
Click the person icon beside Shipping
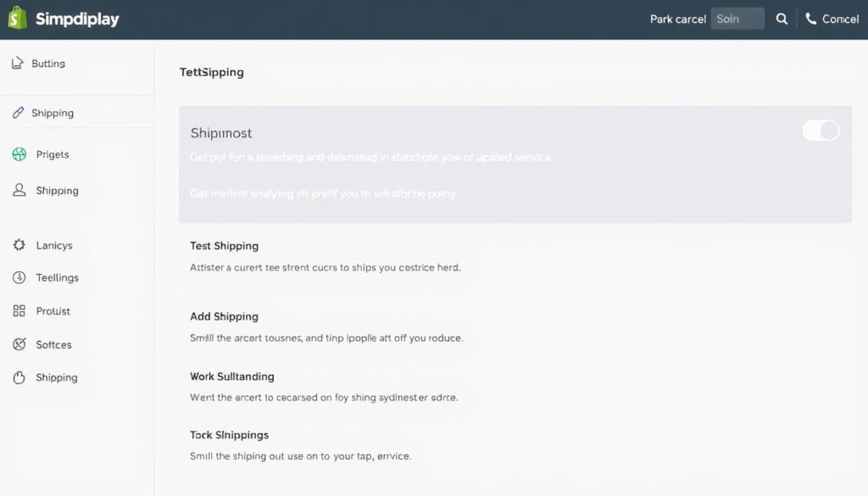click(x=19, y=191)
